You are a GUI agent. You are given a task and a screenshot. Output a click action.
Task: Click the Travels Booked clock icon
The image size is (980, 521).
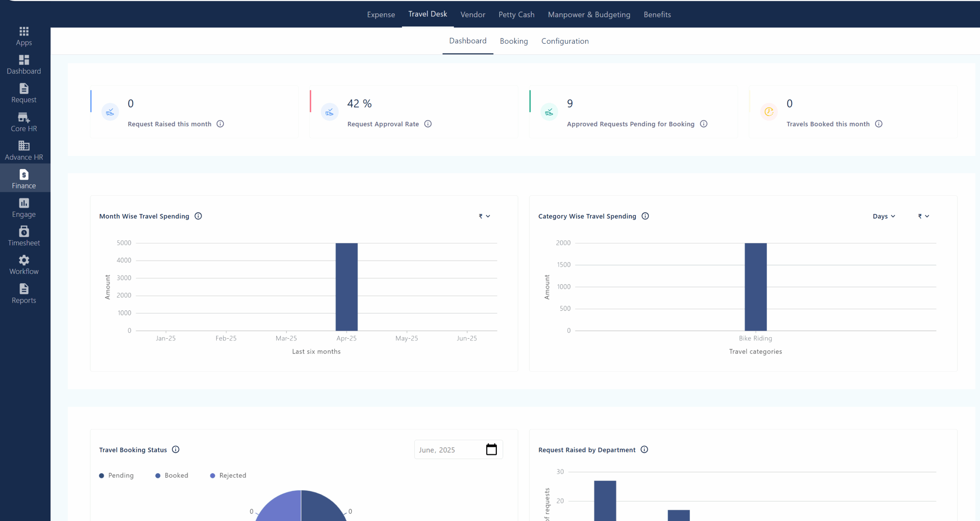coord(769,112)
